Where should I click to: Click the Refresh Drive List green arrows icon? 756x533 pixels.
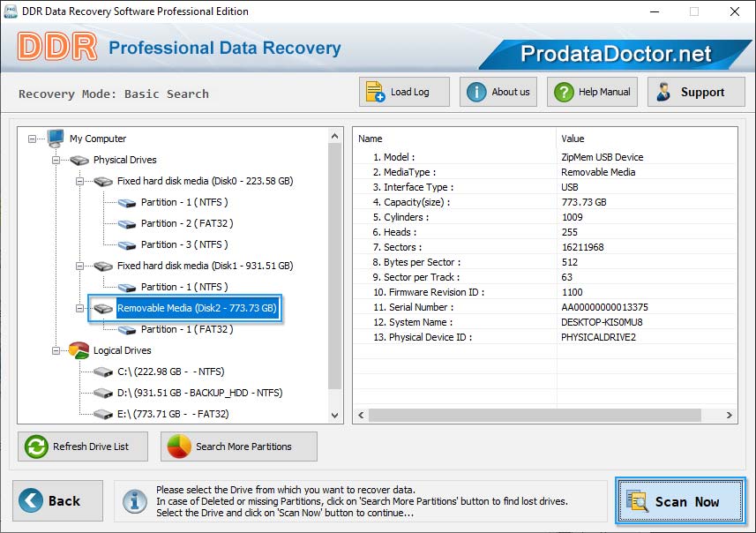pos(36,447)
